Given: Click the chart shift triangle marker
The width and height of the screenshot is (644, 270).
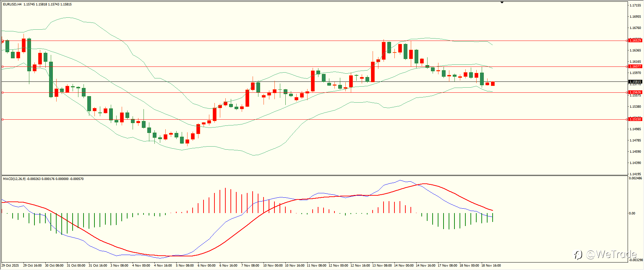Looking at the screenshot, I should coord(502,2).
